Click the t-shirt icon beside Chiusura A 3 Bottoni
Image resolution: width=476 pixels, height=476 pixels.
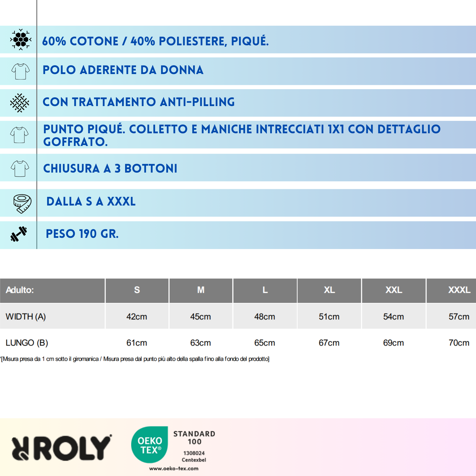coord(20,168)
